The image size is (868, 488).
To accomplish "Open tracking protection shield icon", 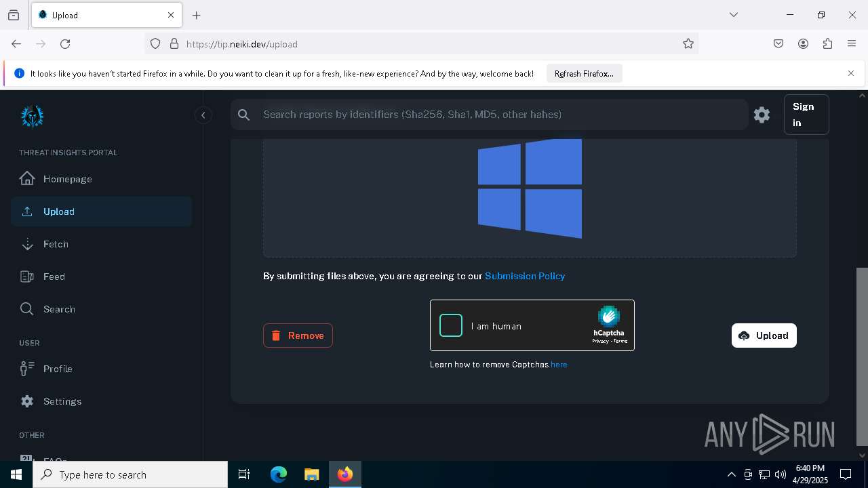I will [x=155, y=43].
